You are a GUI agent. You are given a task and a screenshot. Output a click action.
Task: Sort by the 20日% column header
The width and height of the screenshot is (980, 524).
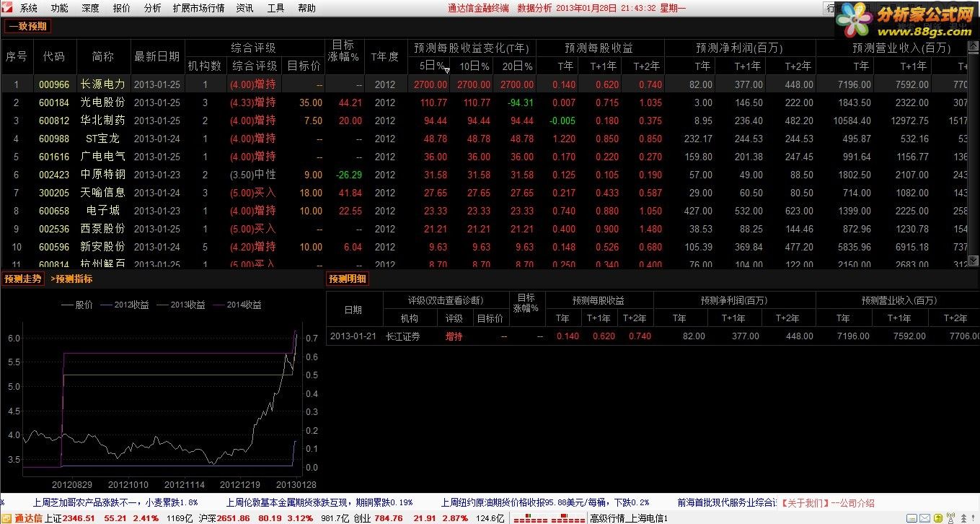[x=518, y=66]
